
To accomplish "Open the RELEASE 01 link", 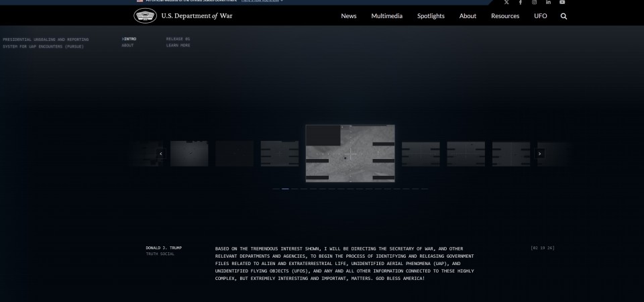I will [178, 39].
